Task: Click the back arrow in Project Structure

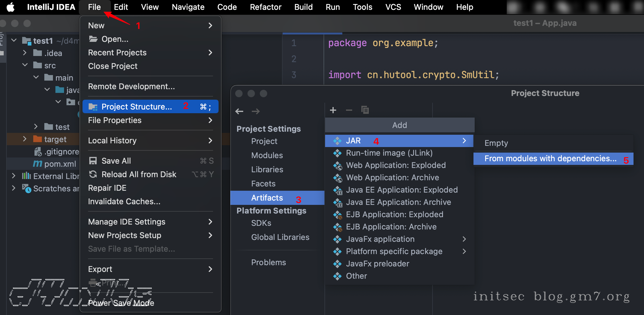Action: pyautogui.click(x=239, y=111)
